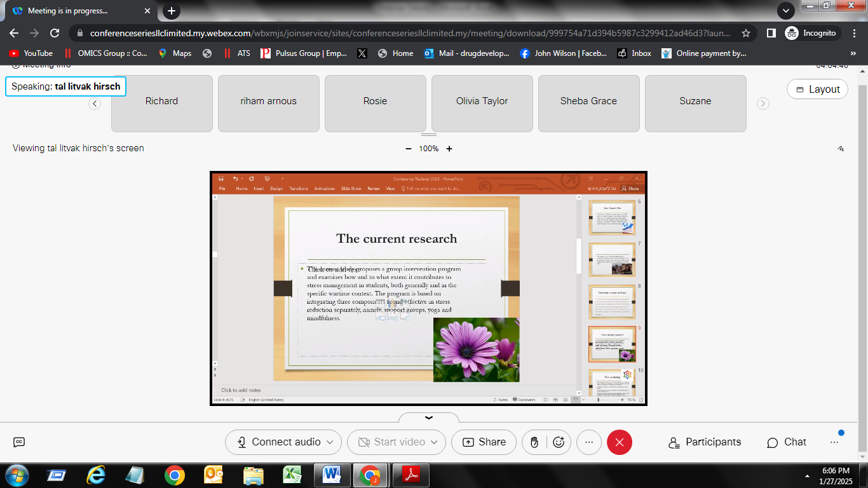Expand the Connect audio options arrow
The width and height of the screenshot is (868, 488).
pyautogui.click(x=330, y=442)
